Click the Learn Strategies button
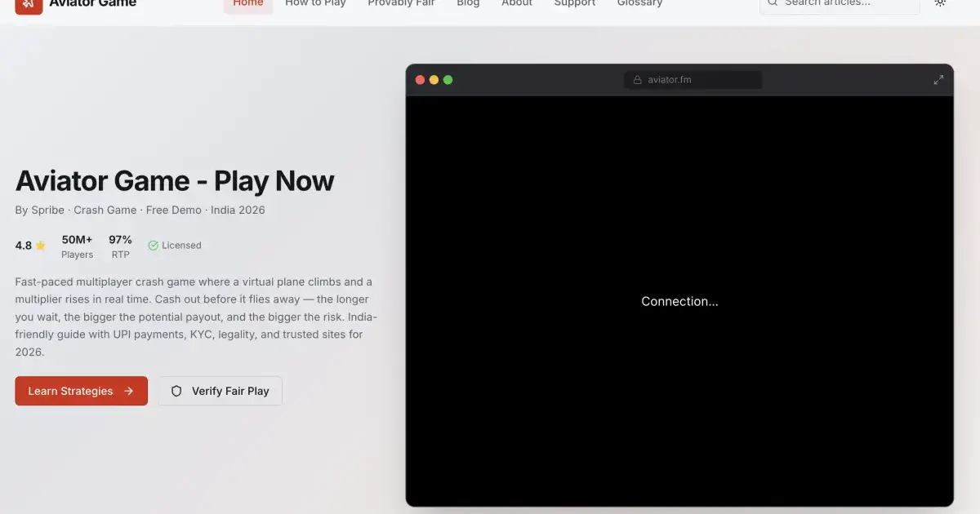Viewport: 980px width, 514px height. [81, 391]
